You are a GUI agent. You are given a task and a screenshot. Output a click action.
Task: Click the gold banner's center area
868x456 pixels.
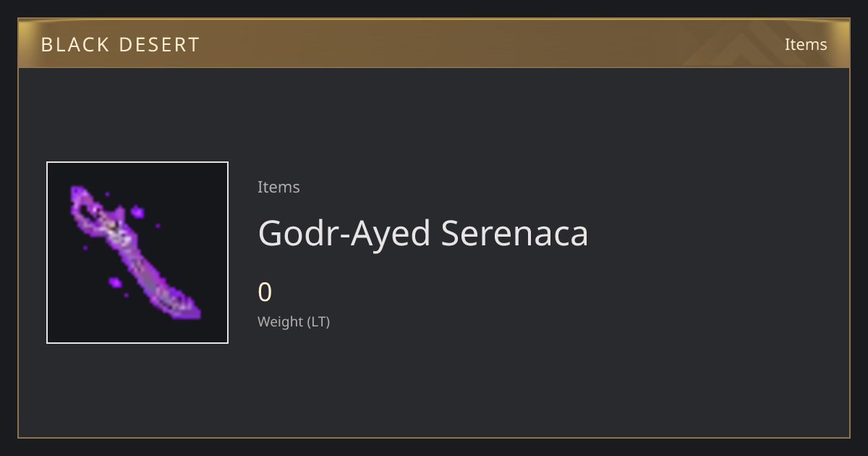[434, 43]
